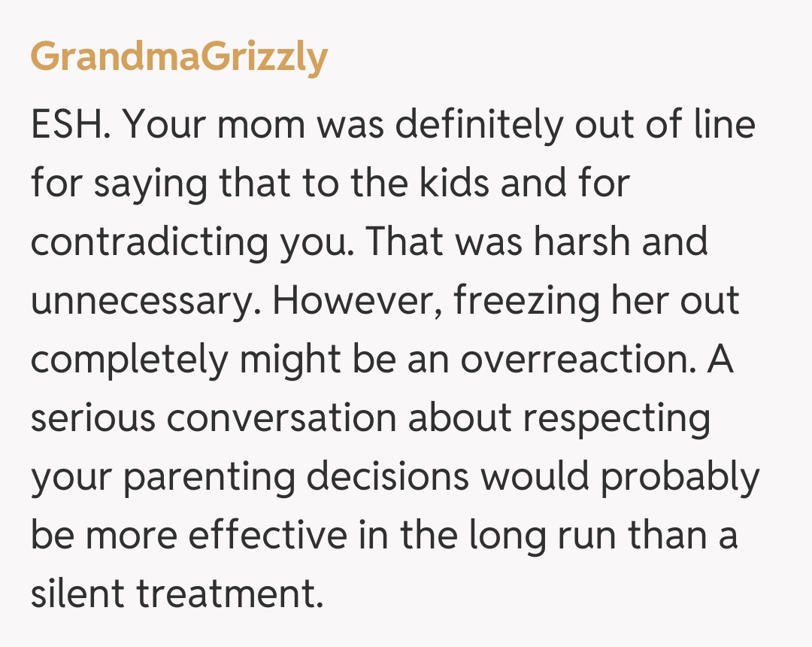Screen dimensions: 812x647
Task: Click the 'ESH.' verdict at comment start
Action: pos(71,124)
